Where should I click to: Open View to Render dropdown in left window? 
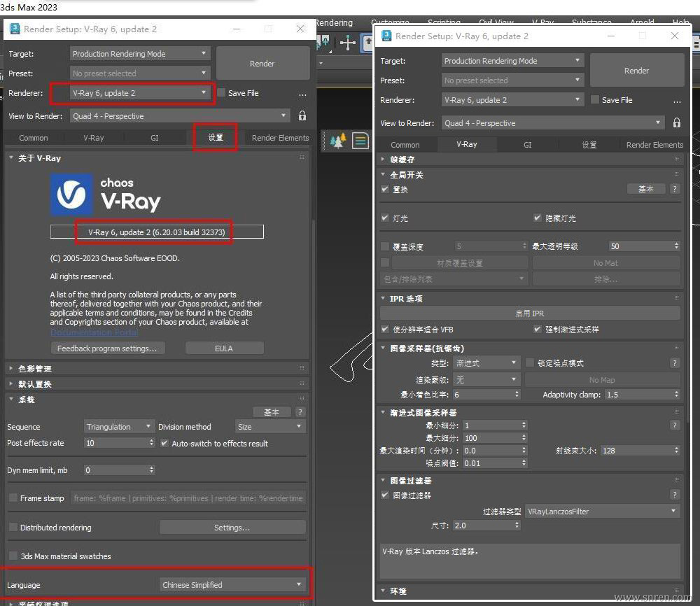[179, 116]
